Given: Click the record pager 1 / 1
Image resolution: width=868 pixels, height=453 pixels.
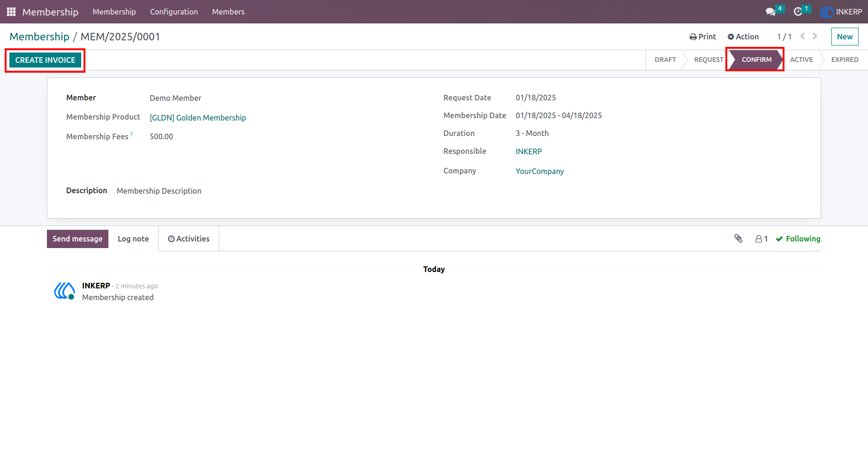Looking at the screenshot, I should coord(784,37).
